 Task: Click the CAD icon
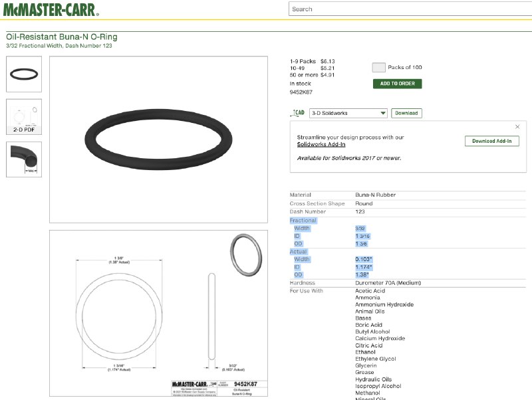point(297,113)
